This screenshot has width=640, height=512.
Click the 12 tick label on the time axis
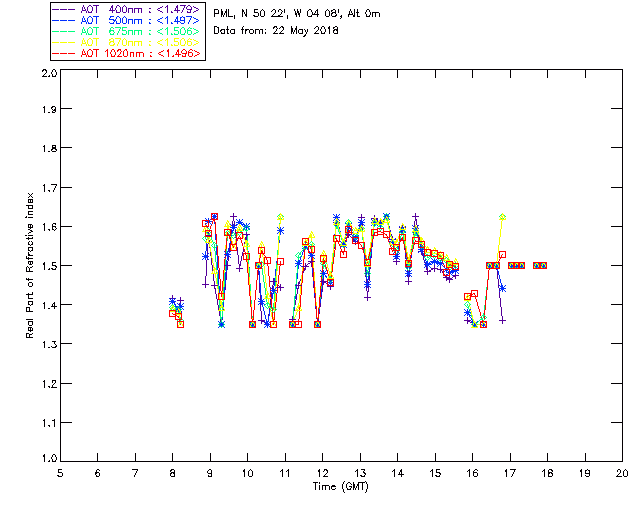322,473
